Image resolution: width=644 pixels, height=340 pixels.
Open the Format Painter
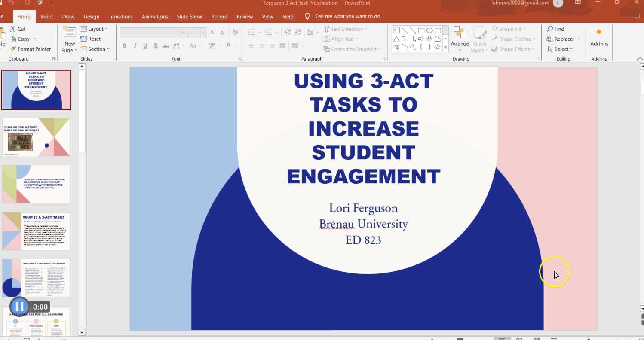point(31,49)
